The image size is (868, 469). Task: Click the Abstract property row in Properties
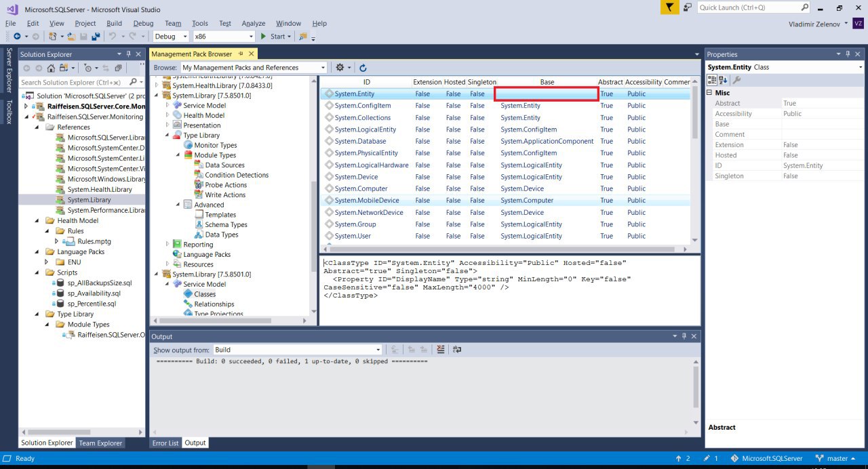tap(785, 104)
